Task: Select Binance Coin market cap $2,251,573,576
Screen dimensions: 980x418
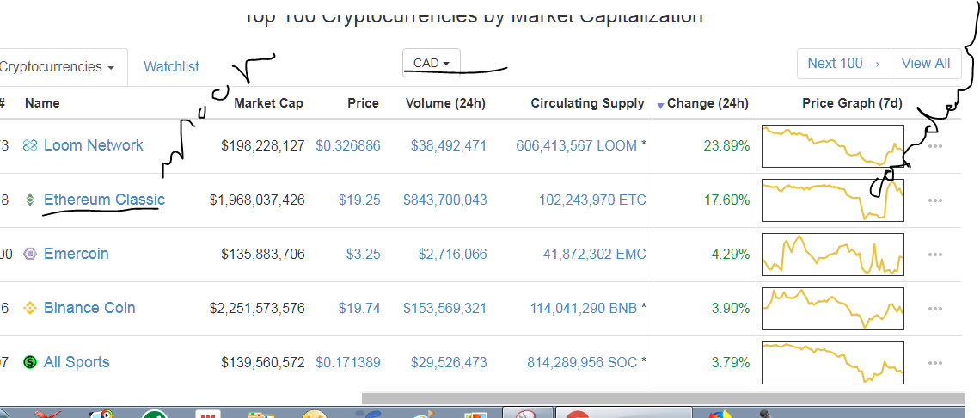Action: point(258,308)
